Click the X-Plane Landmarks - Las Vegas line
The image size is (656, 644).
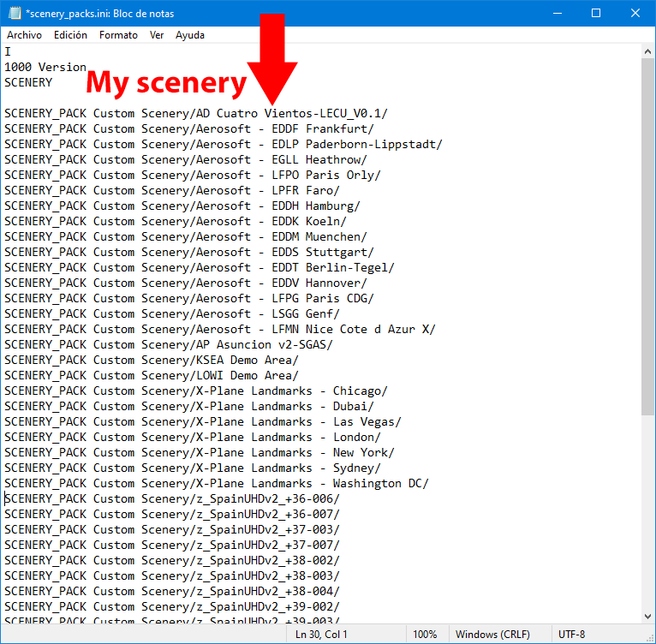point(203,422)
